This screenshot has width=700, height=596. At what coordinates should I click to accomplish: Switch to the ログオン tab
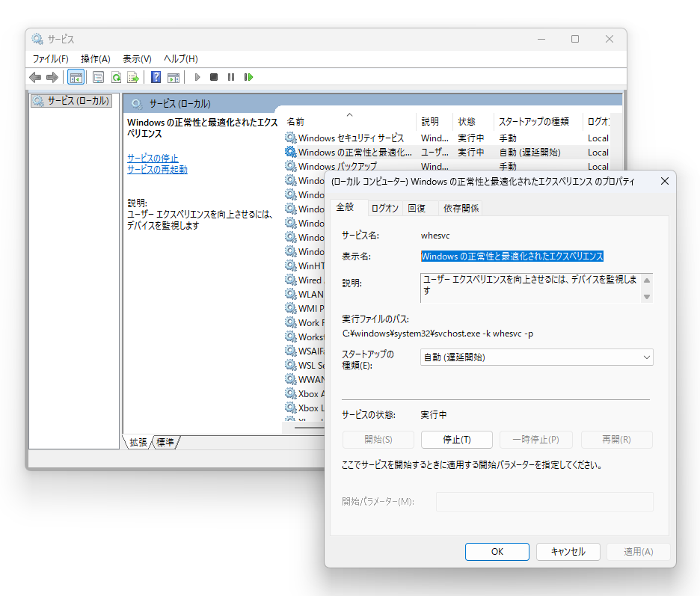click(384, 208)
